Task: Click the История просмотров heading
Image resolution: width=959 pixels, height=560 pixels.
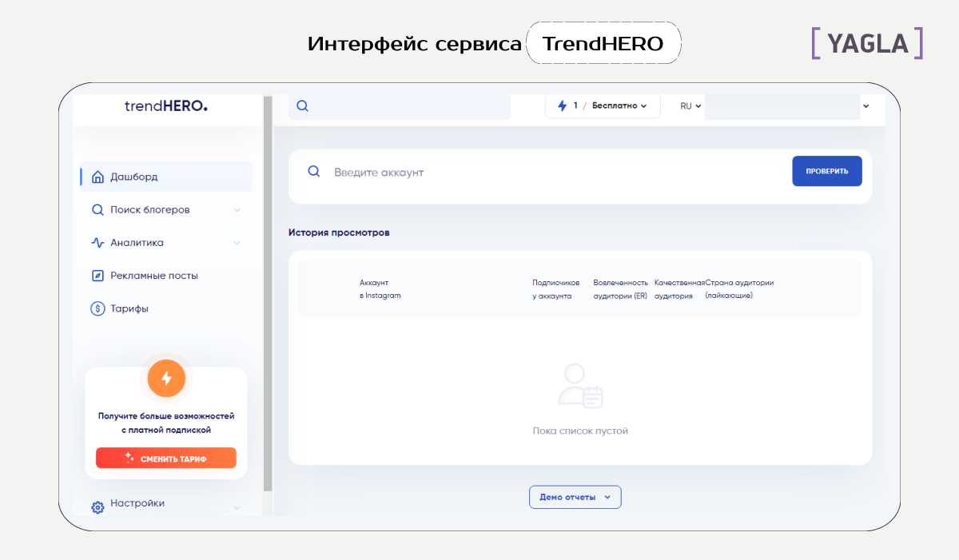Action: click(339, 232)
